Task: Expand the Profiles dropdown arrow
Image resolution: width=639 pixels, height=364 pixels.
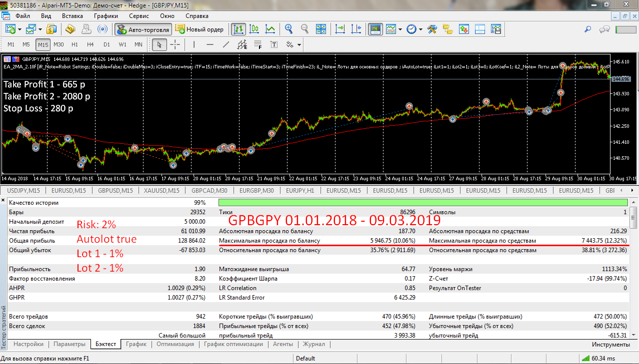Action: coord(40,29)
